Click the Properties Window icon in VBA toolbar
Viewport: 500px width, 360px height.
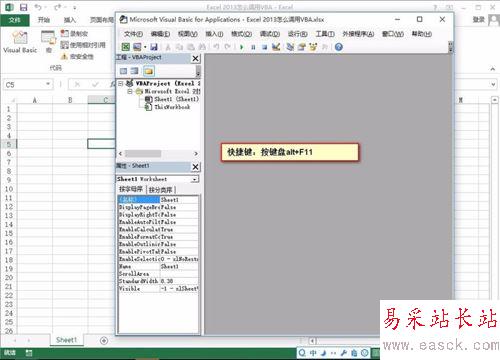pyautogui.click(x=302, y=47)
